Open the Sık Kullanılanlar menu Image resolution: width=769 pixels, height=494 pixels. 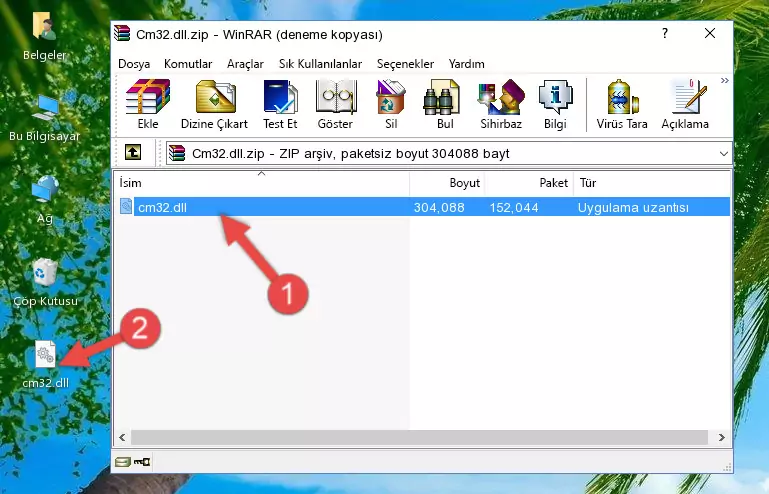click(320, 64)
